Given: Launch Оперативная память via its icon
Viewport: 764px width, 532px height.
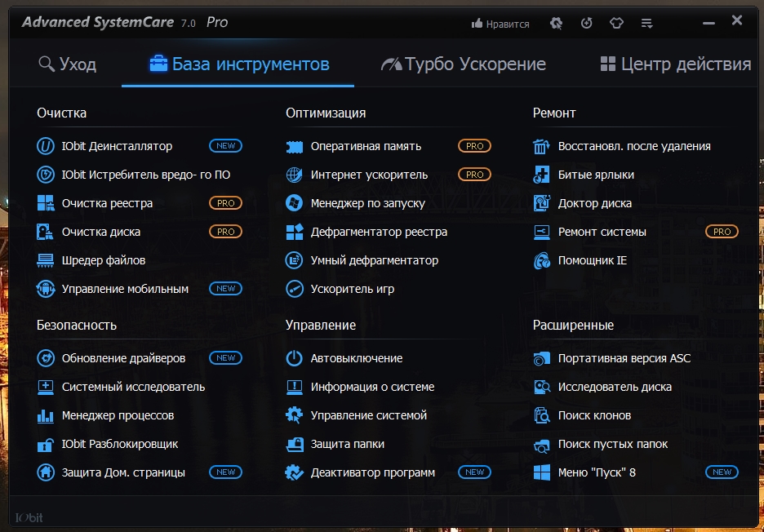Looking at the screenshot, I should 295,147.
